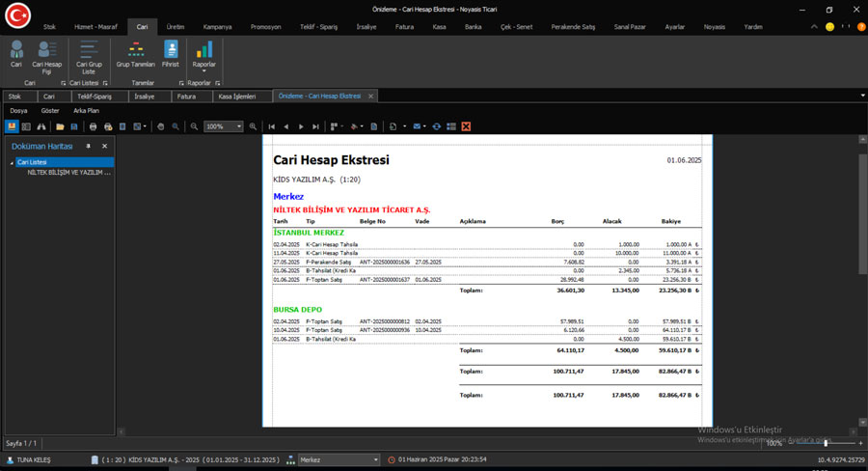Viewport: 868px width, 471px height.
Task: Open the Dosya menu
Action: [18, 111]
